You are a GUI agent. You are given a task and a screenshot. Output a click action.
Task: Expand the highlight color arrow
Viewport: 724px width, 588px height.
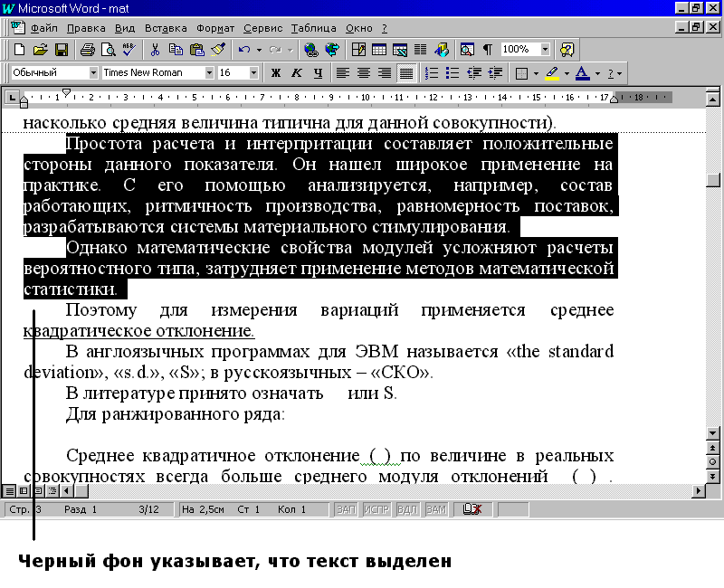click(x=567, y=73)
